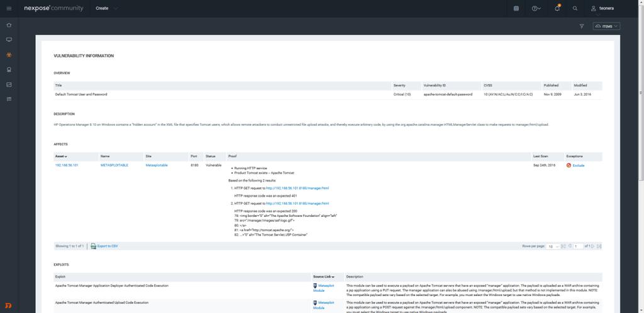Screen dimensions: 644x313
Task: Open asset 192.168.56.101 link
Action: point(67,165)
